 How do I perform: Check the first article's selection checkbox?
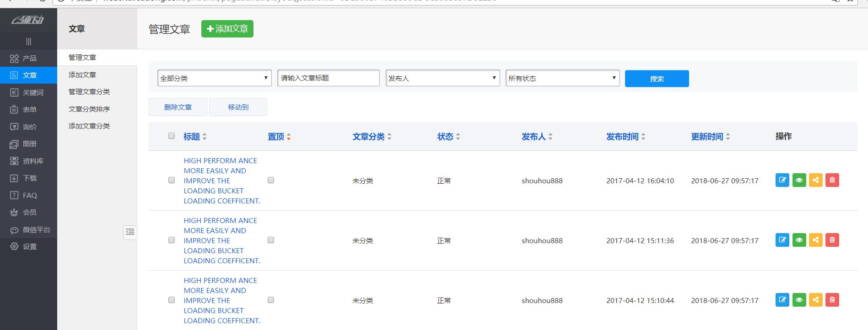click(172, 180)
